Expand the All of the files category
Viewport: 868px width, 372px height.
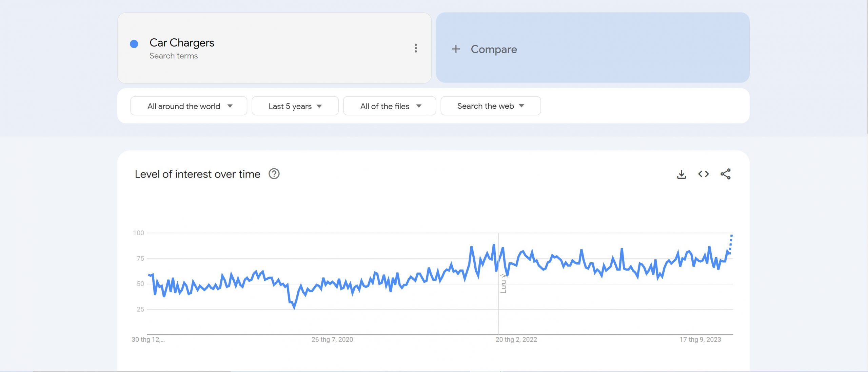[390, 106]
